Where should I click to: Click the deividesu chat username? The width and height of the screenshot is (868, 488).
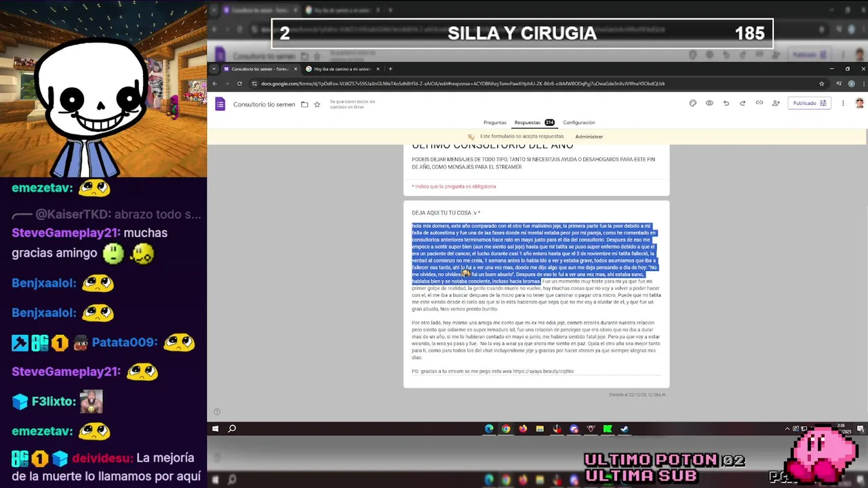point(101,458)
